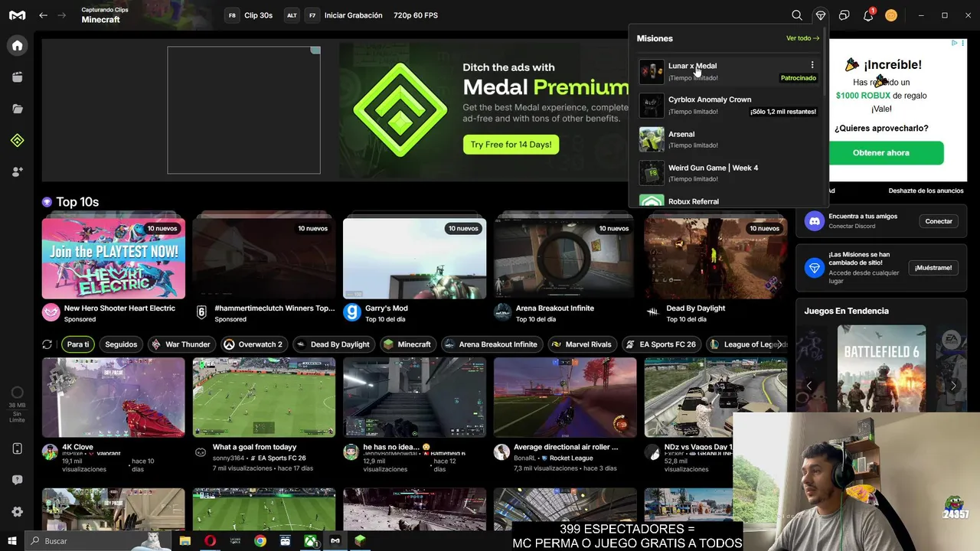Viewport: 980px width, 551px height.
Task: Open the Robux Referral mission
Action: 727,201
